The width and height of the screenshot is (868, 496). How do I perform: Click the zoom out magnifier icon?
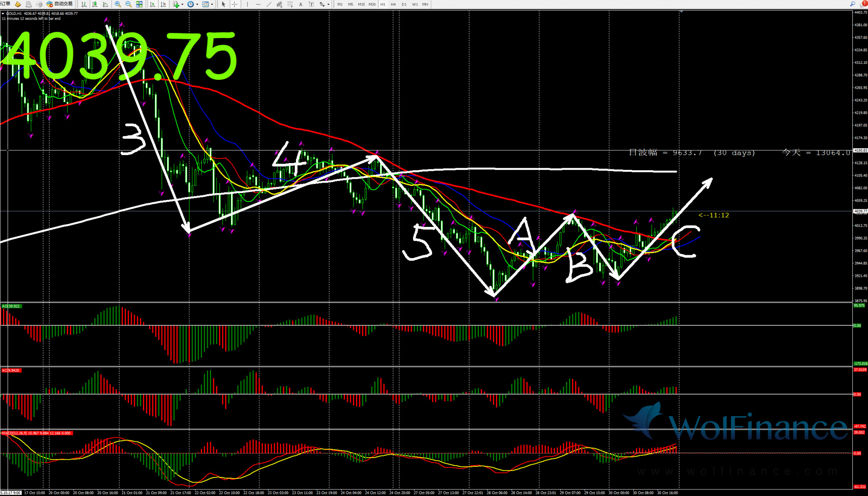[x=129, y=4]
